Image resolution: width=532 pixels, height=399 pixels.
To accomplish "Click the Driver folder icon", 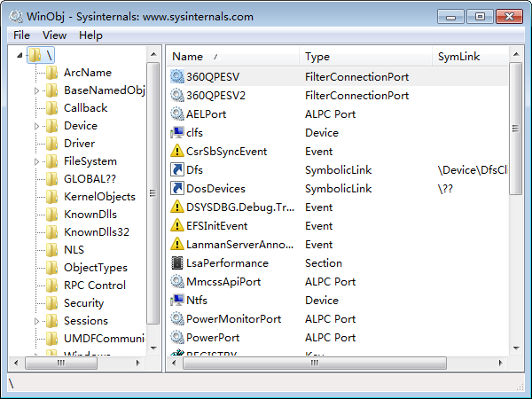I will tap(51, 144).
